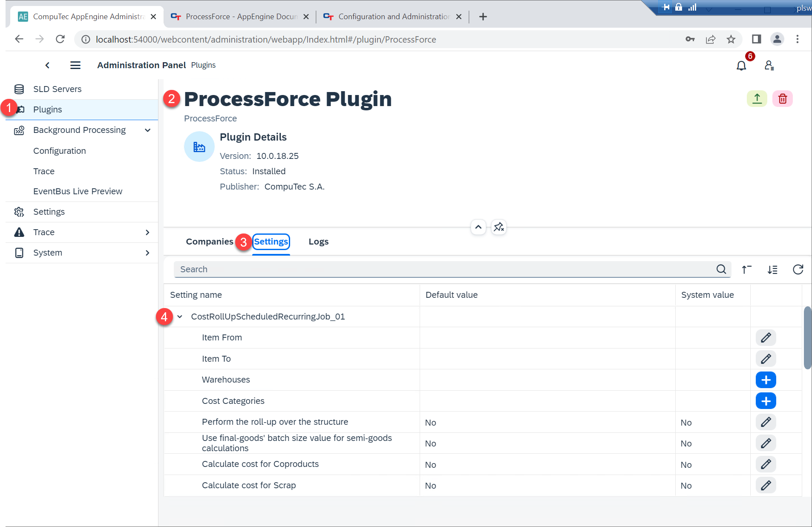The width and height of the screenshot is (812, 527).
Task: Add a Warehouses system value
Action: [x=766, y=380]
